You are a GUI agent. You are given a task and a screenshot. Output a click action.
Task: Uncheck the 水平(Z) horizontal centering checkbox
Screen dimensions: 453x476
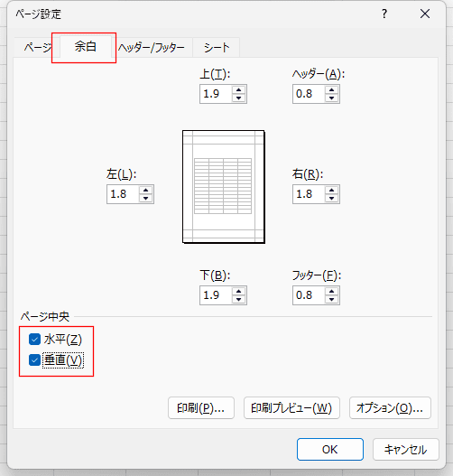click(34, 340)
